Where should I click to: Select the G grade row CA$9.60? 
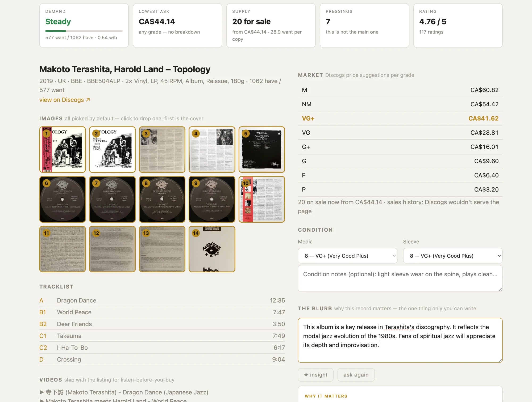coord(400,161)
